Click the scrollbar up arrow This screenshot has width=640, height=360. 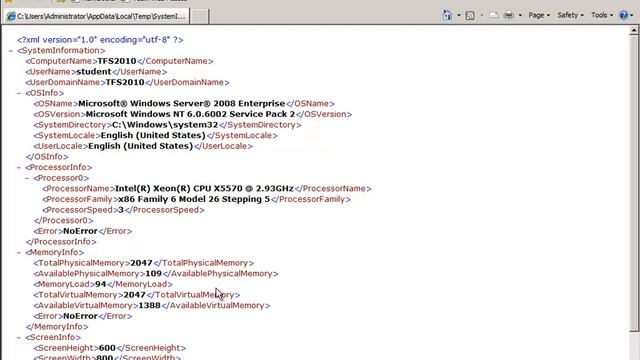(x=634, y=30)
